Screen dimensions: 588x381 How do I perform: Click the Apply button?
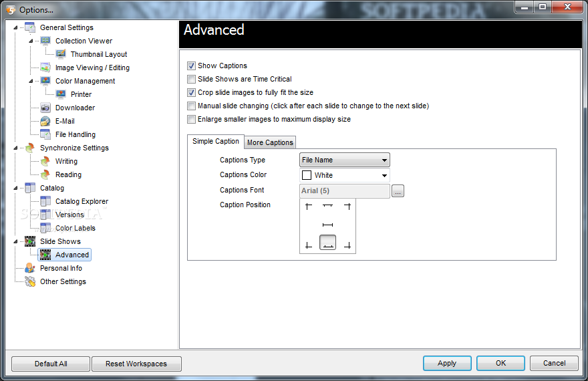click(x=447, y=363)
